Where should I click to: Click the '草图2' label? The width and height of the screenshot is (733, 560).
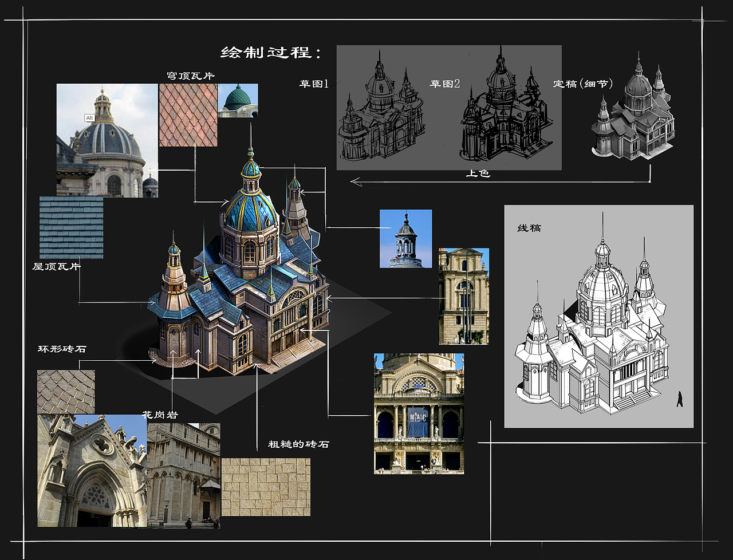tap(445, 84)
